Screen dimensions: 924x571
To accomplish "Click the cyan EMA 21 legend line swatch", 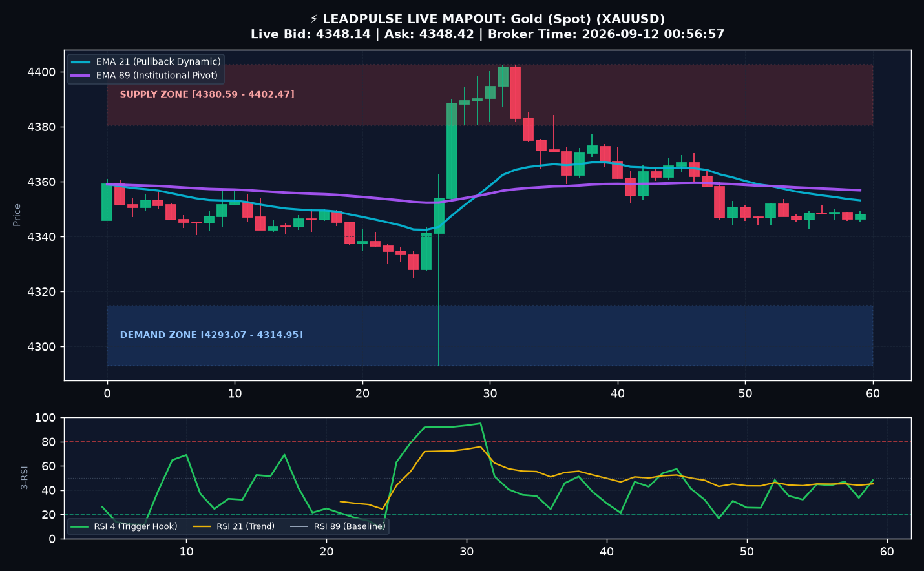I will click(x=81, y=62).
